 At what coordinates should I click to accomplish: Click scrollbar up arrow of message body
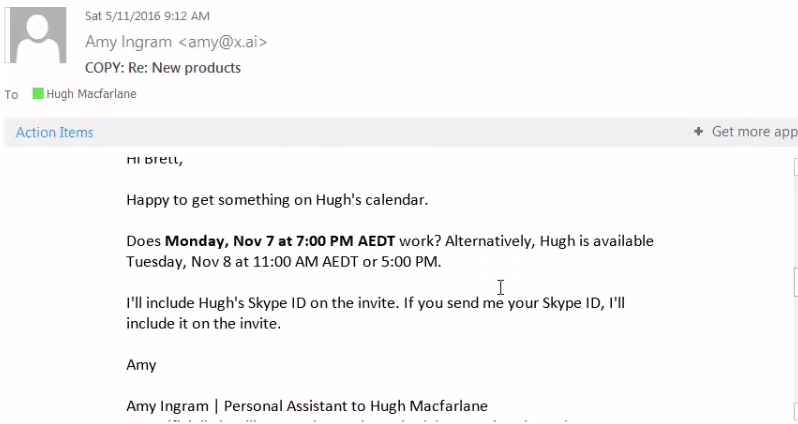click(x=794, y=166)
